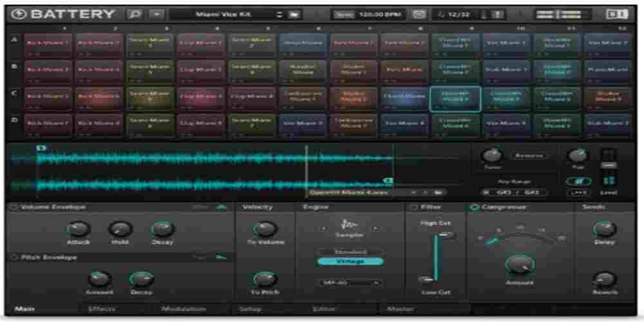
Task: Click the Pitch Envelope Amount knob
Action: pos(99,279)
